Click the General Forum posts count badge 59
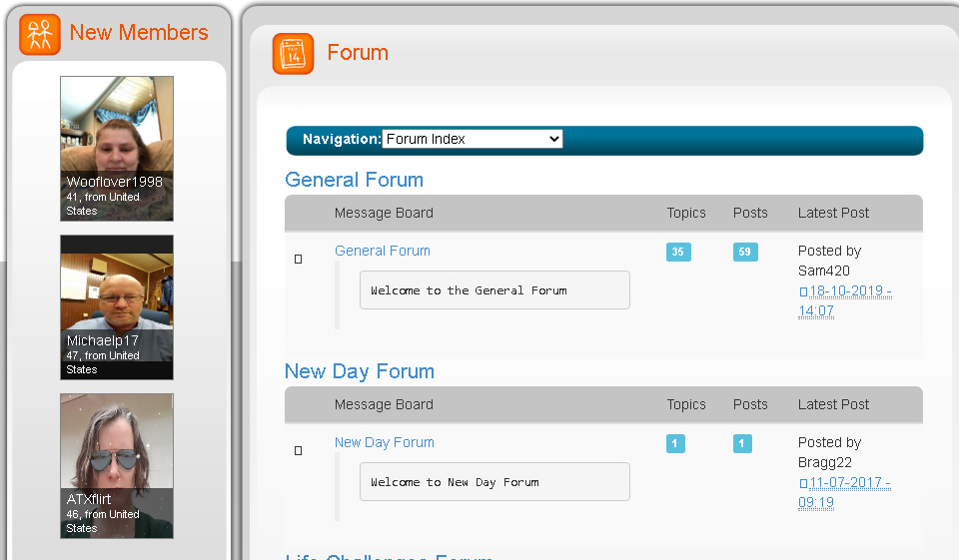The width and height of the screenshot is (959, 560). coord(744,252)
